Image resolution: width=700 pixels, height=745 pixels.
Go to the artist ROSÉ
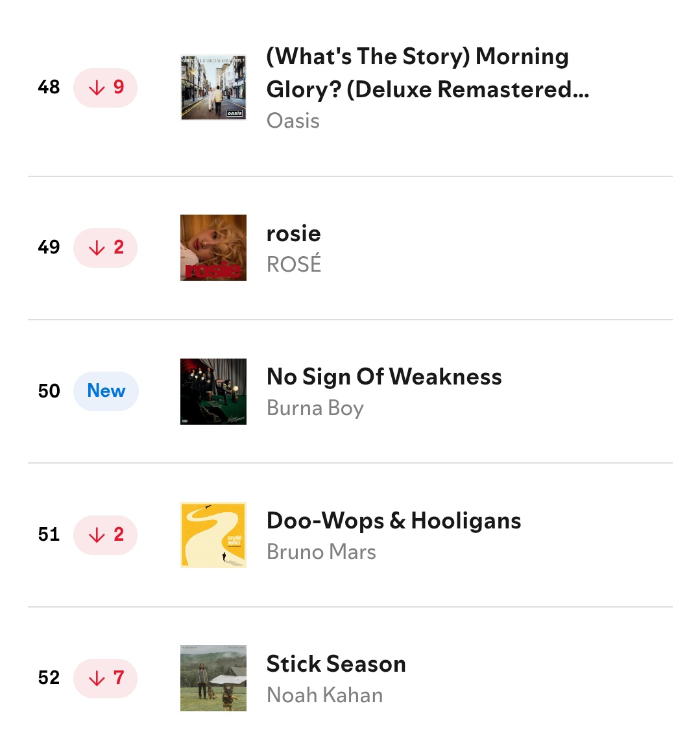pos(294,264)
